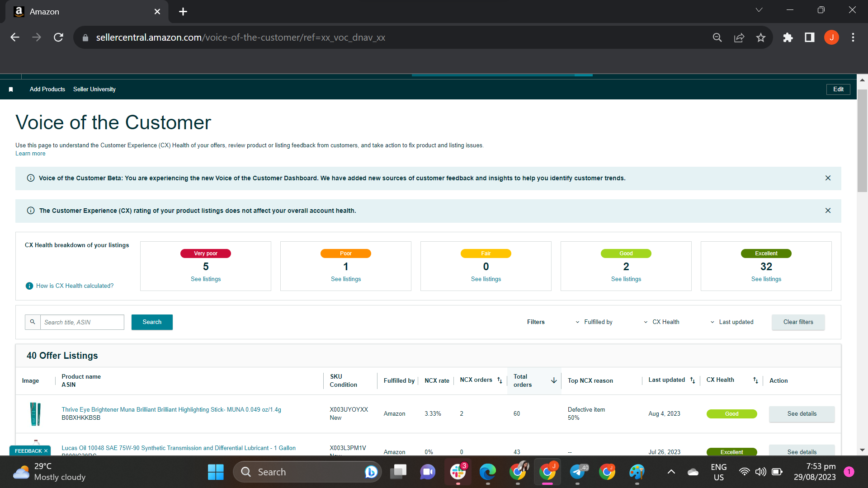This screenshot has width=868, height=488.
Task: See listings rated Very poor
Action: pyautogui.click(x=206, y=279)
